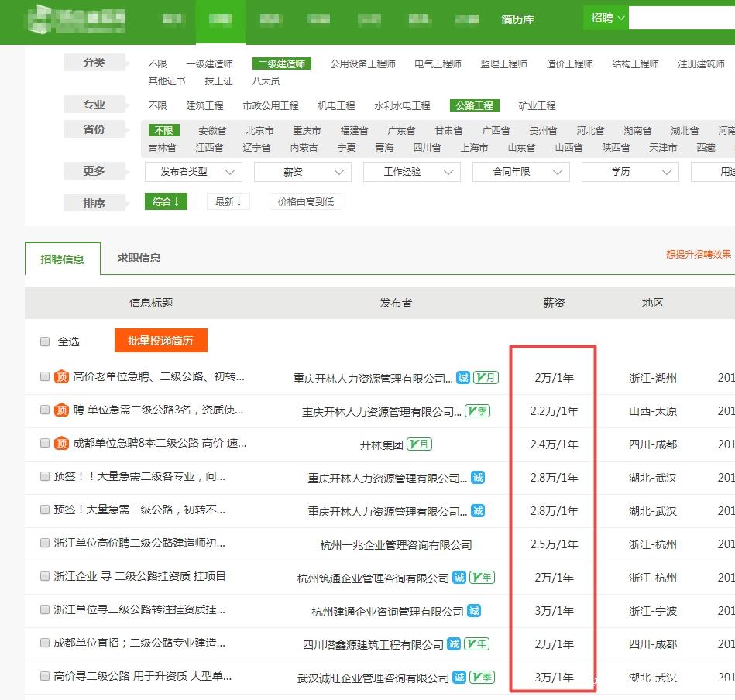Click the 薪资 column header
735x700 pixels.
(x=554, y=303)
